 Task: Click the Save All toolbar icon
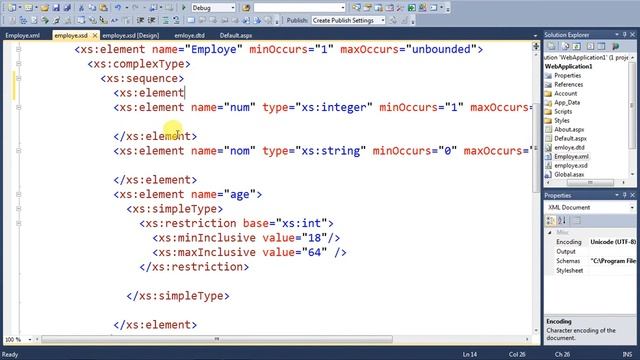pyautogui.click(x=67, y=8)
